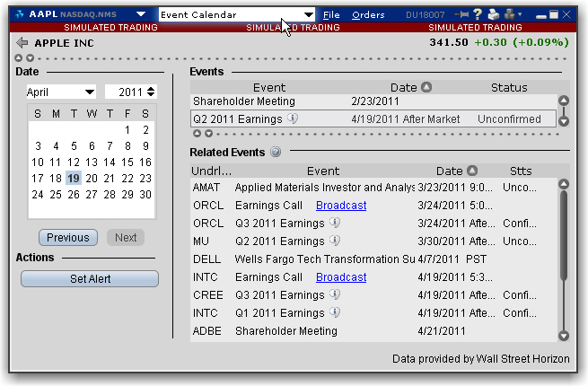Click the back arrow beside APPLE INC
The image size is (588, 386).
[x=22, y=43]
